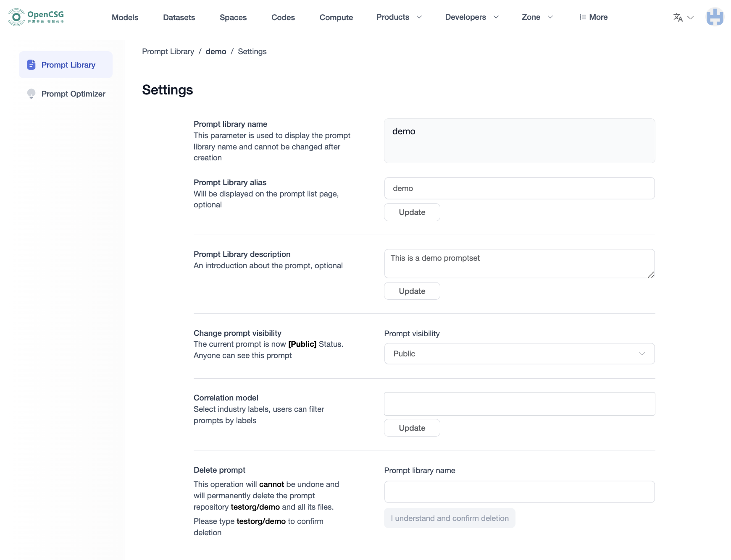Screen dimensions: 731x560
Task: Click the More list icon in navbar
Action: tap(582, 17)
